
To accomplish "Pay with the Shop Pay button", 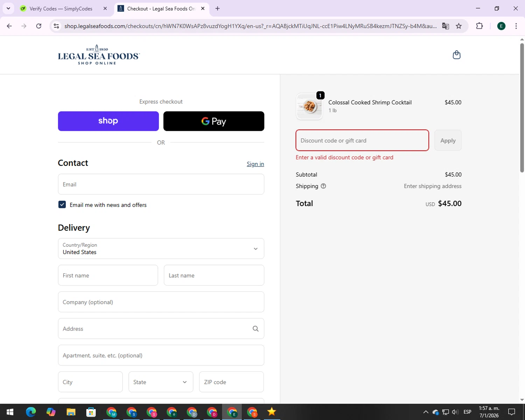I will click(x=108, y=121).
